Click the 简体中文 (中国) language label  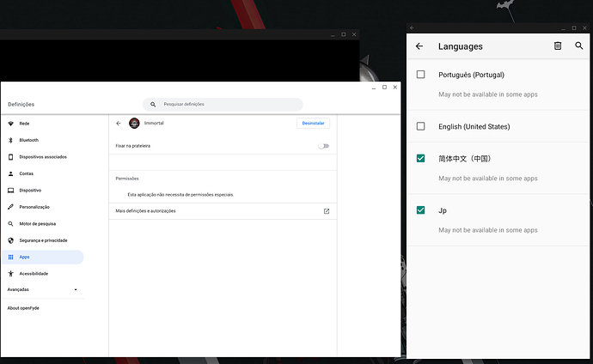click(x=464, y=159)
